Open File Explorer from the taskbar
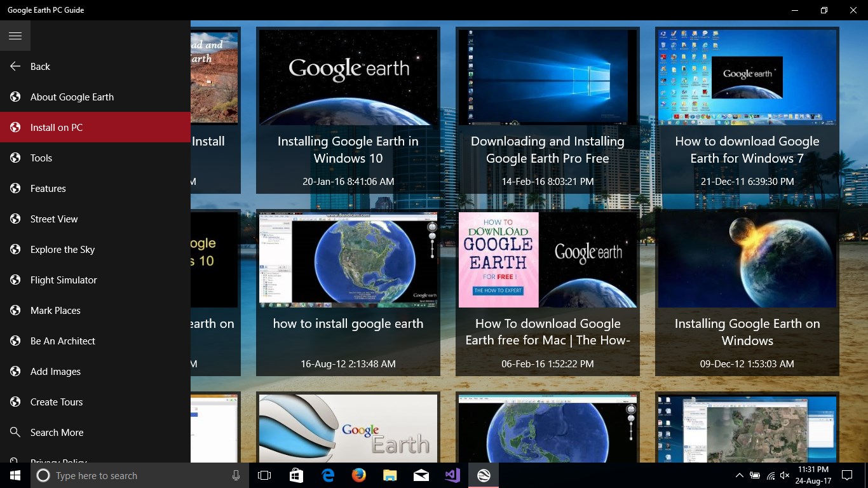This screenshot has height=488, width=868. 390,475
